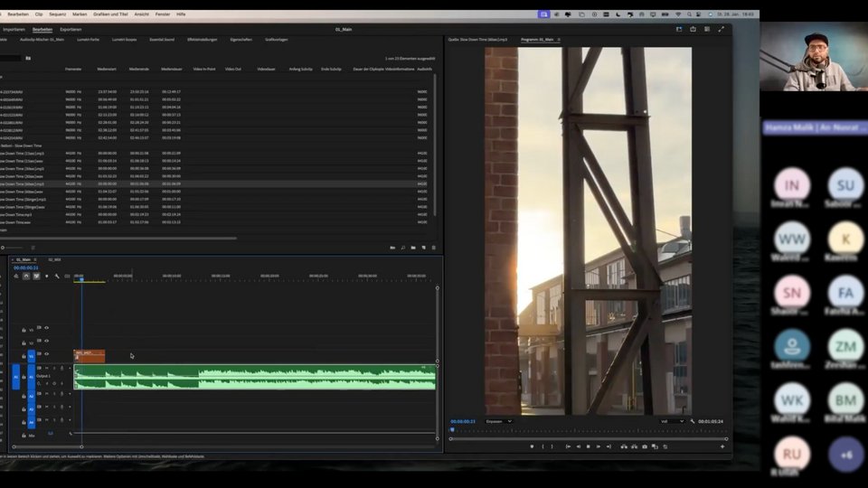Viewport: 868px width, 488px height.
Task: Toggle the V1 track eye visibility
Action: [x=47, y=354]
